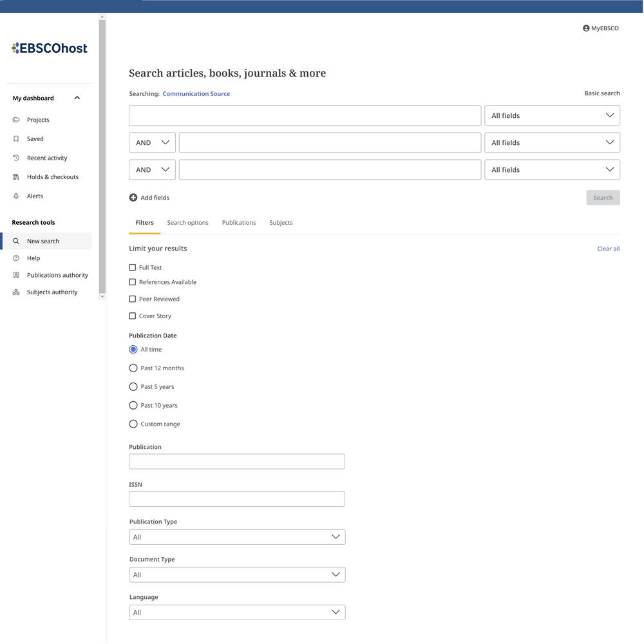Enable the Full Text checkbox

[x=133, y=267]
